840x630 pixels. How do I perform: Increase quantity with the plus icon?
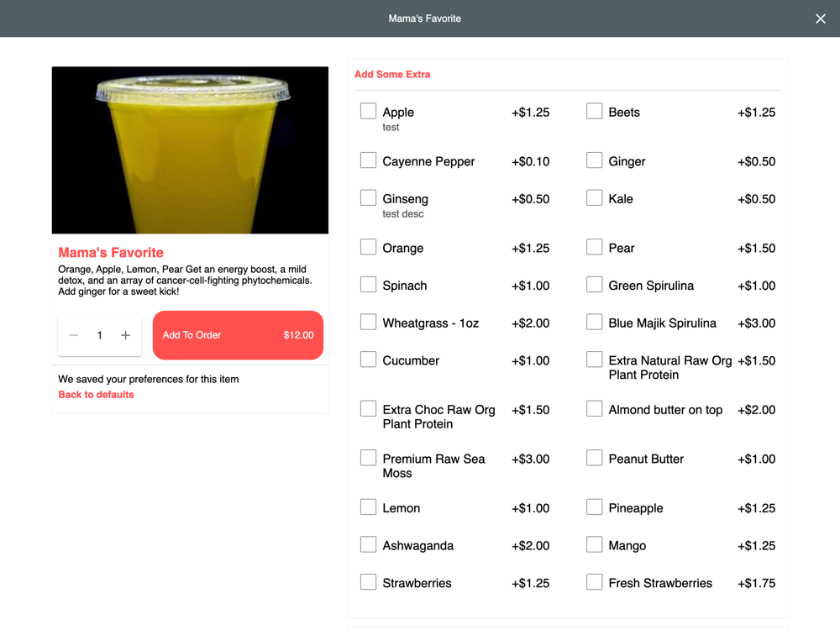tap(125, 335)
